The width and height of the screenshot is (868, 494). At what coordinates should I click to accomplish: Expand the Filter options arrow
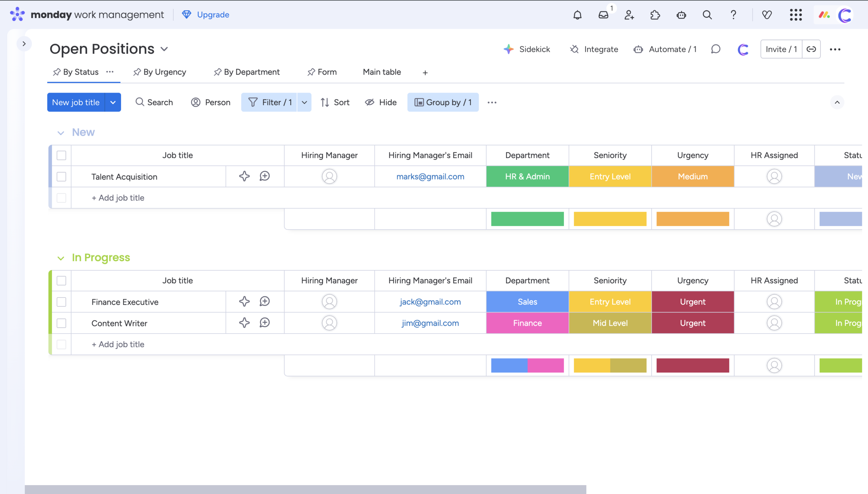(x=304, y=102)
